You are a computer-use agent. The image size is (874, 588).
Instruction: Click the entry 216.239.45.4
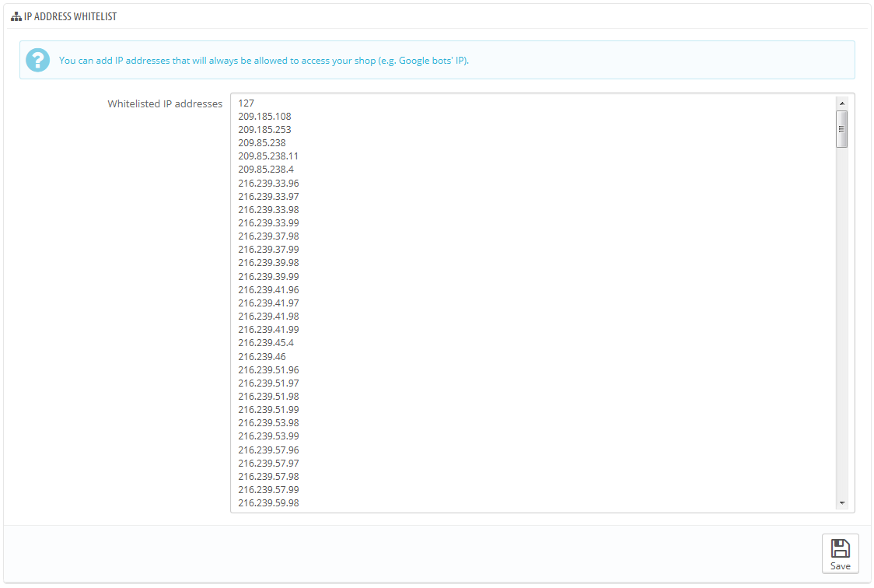pos(266,343)
